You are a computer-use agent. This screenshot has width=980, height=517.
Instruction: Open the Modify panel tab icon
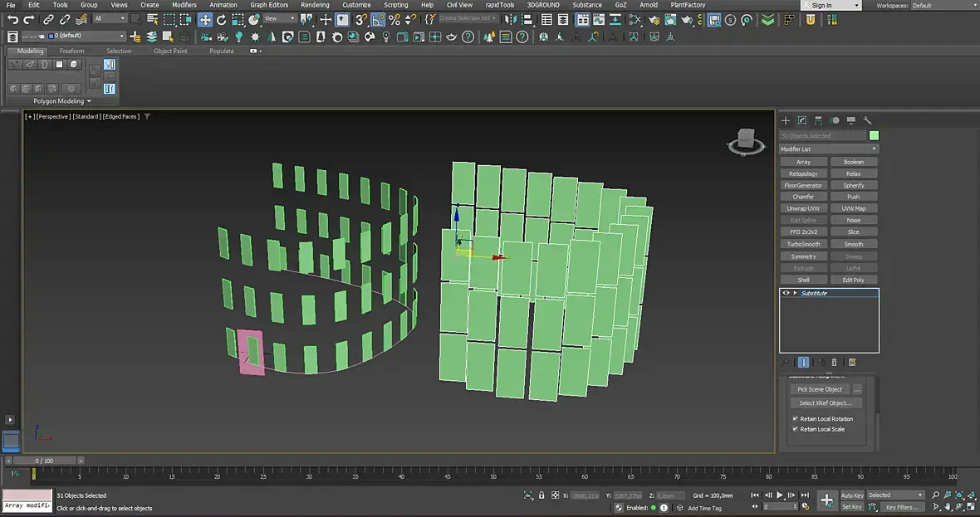pyautogui.click(x=801, y=120)
